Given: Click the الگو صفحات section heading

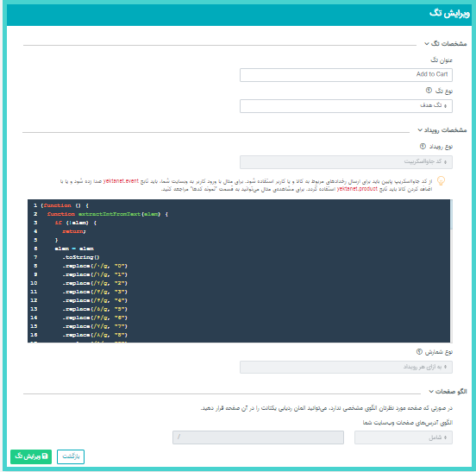Looking at the screenshot, I should click(x=451, y=392).
